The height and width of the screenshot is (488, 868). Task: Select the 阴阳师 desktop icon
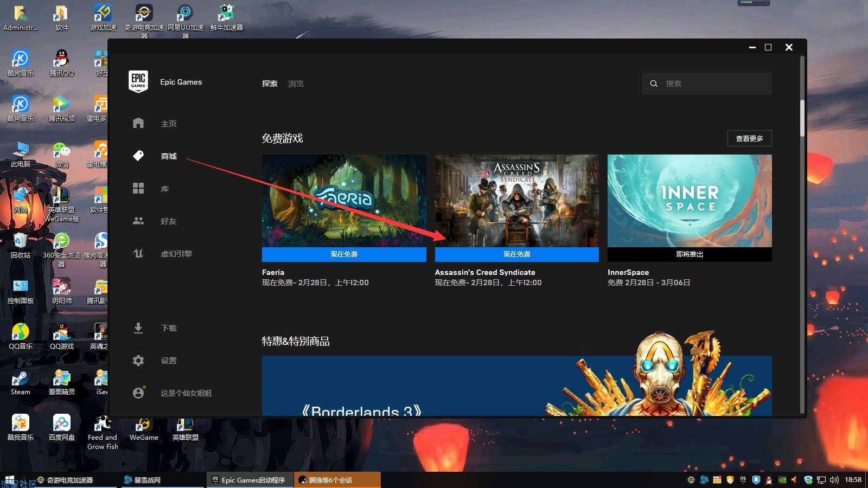[61, 291]
